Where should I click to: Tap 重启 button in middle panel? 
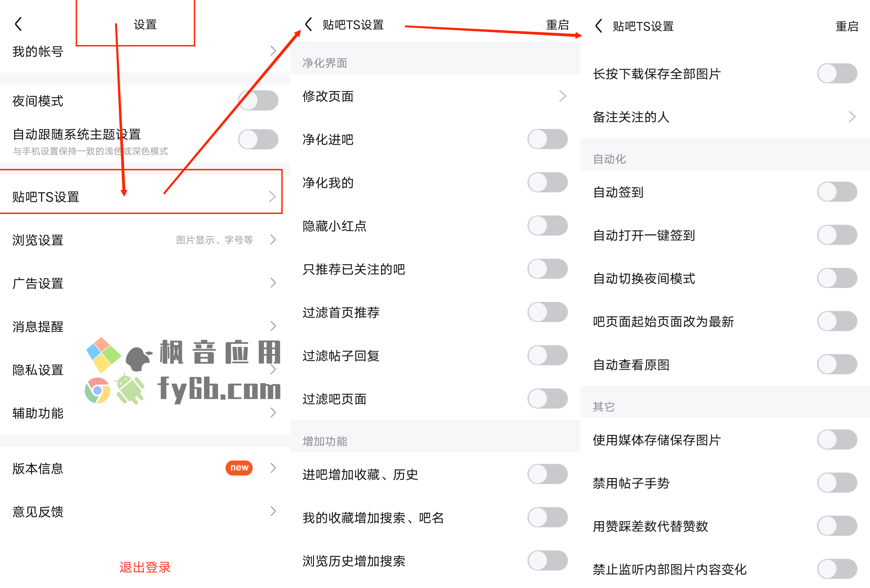tap(557, 25)
